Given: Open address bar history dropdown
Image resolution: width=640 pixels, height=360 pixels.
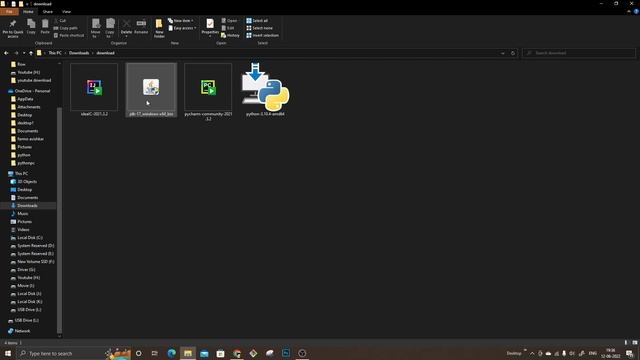Looking at the screenshot, I should click(502, 53).
